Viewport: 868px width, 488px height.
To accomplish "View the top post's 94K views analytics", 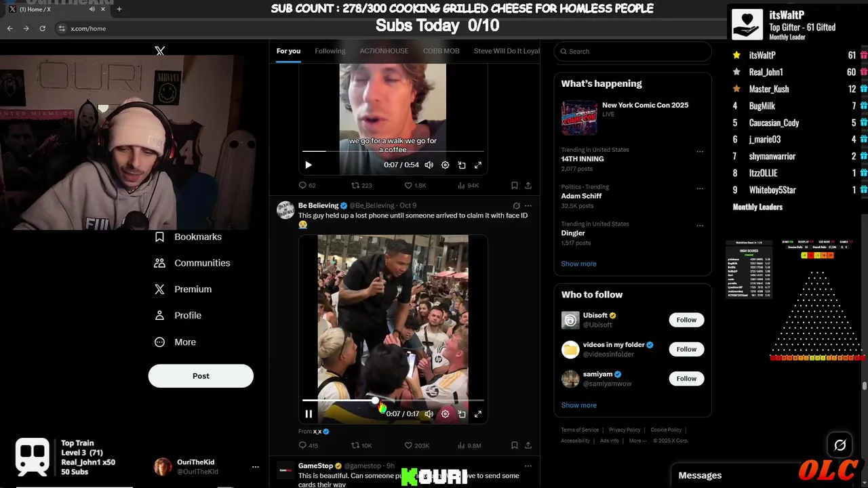I will (x=469, y=185).
